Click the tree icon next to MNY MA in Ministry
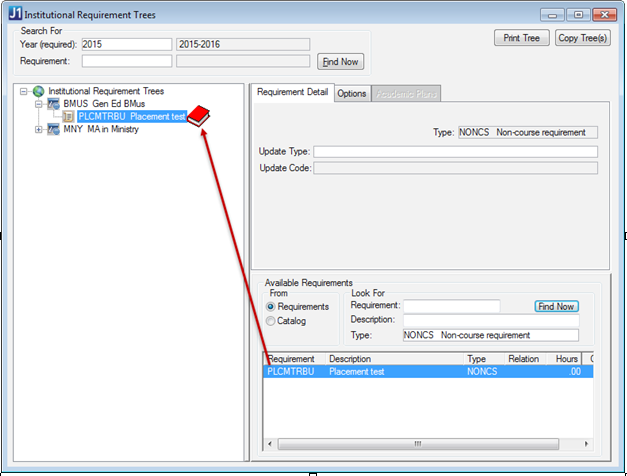The width and height of the screenshot is (627, 476). [54, 129]
